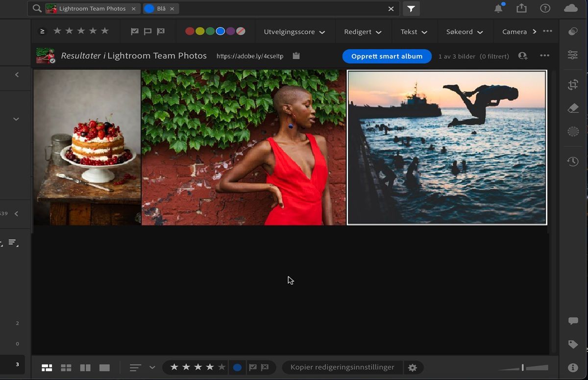Open the Info panel
Screen dimensions: 588x380
(572, 367)
